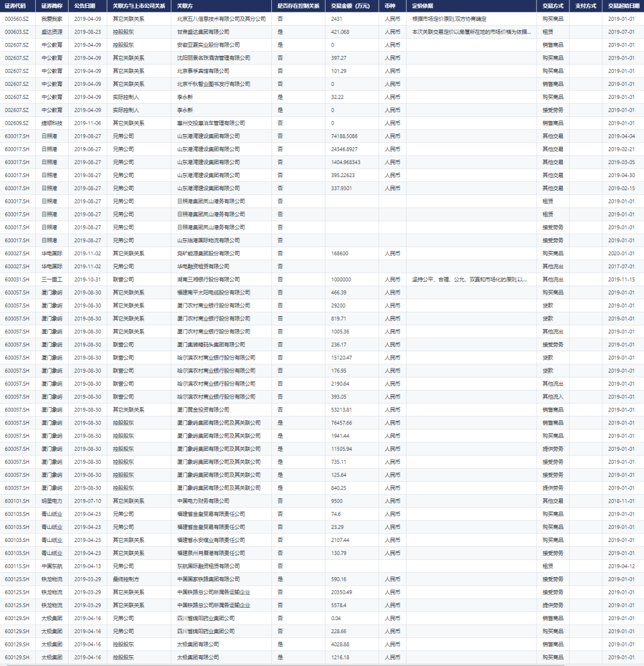Click 华电融资租赁有限公司 cell

pyautogui.click(x=203, y=267)
